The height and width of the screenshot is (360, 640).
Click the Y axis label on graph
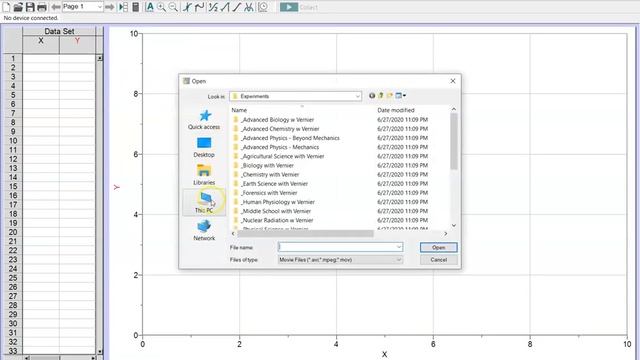coord(117,187)
